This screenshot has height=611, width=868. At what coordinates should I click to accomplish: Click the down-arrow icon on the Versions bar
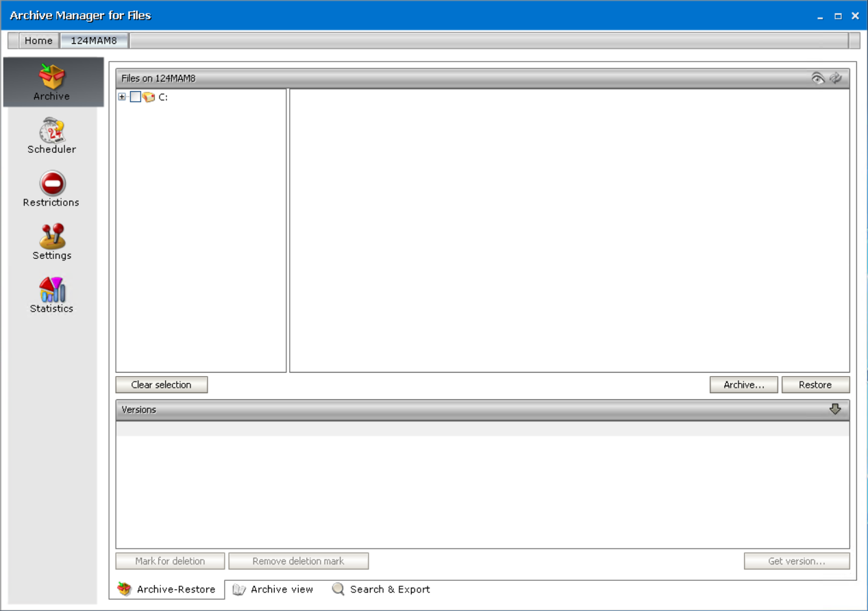click(x=835, y=409)
